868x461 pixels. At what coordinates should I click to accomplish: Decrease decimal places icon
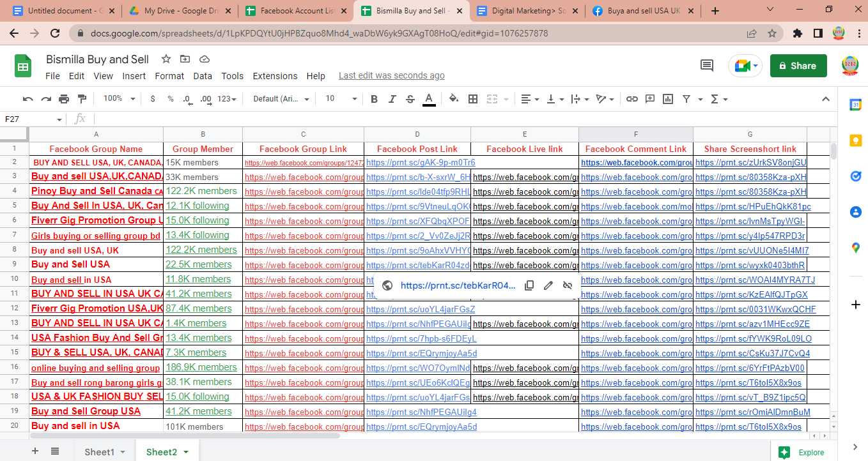pyautogui.click(x=187, y=99)
